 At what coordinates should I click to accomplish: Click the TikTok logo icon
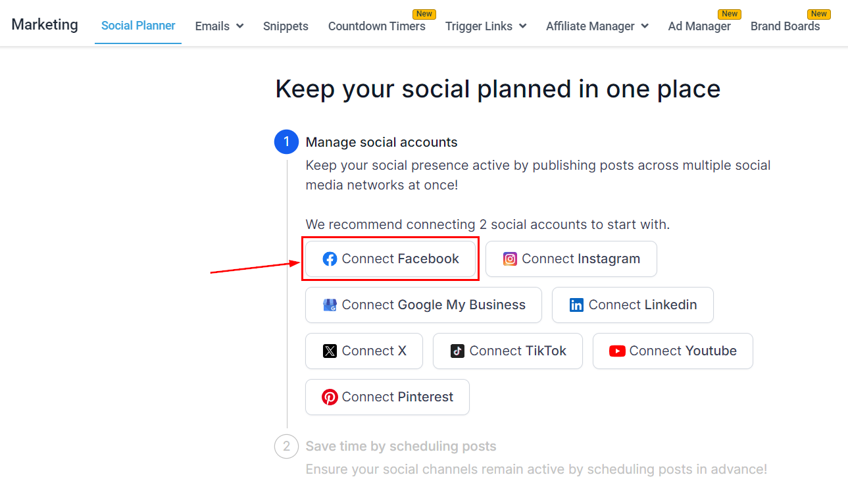(457, 351)
